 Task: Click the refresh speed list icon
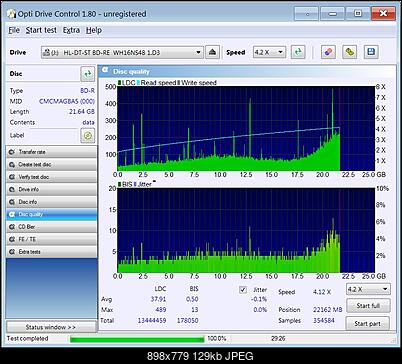click(x=298, y=52)
